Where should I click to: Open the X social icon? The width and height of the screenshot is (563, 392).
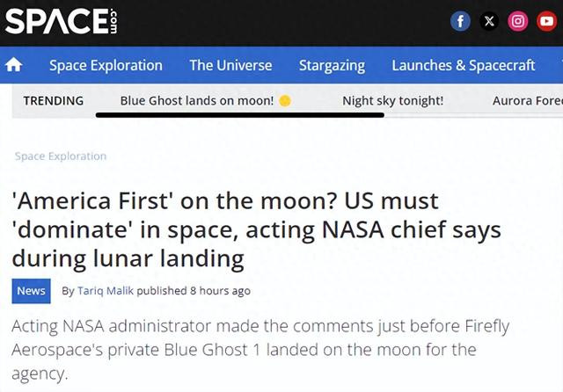[x=489, y=21]
